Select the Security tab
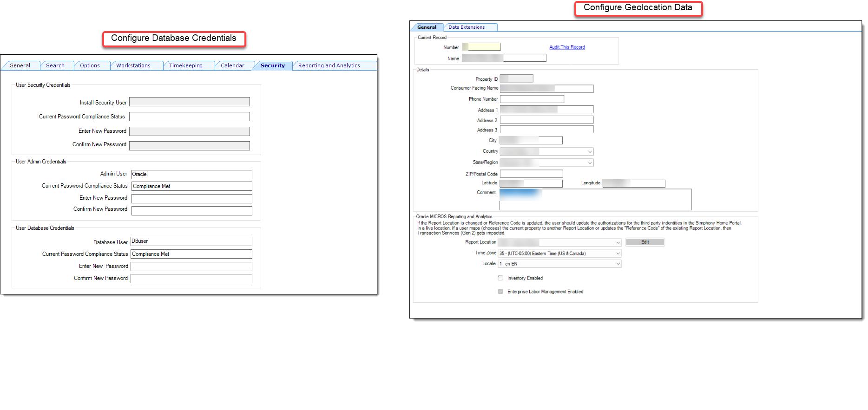The image size is (868, 410). (x=273, y=65)
